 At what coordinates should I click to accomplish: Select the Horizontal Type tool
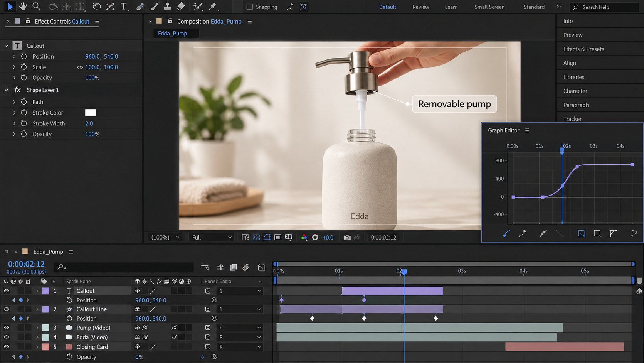(x=124, y=7)
